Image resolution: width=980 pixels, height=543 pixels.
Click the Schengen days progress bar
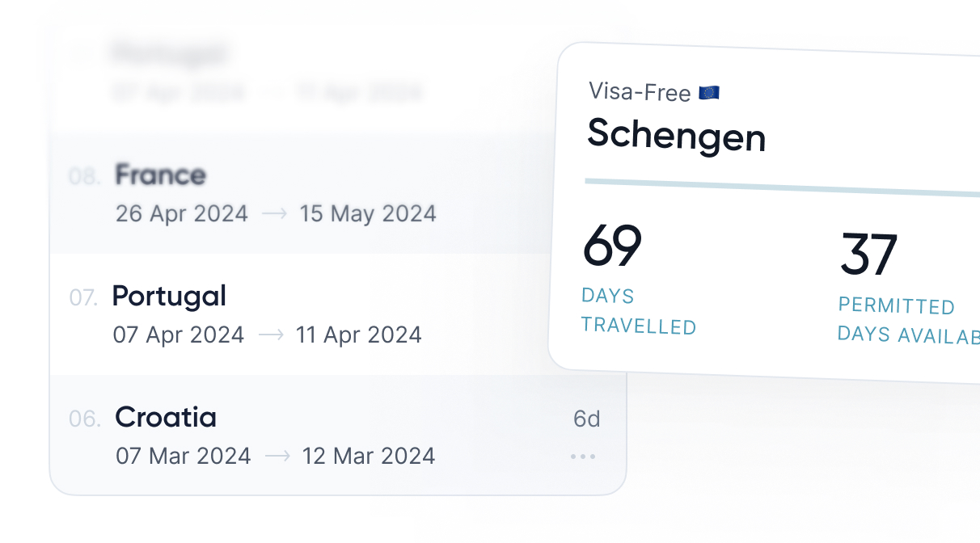click(x=776, y=187)
